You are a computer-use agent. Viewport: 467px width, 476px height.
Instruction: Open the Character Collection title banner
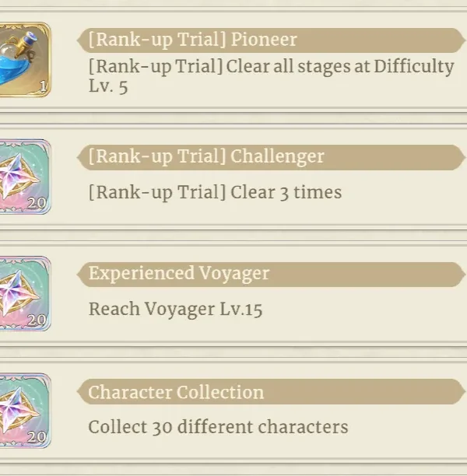click(x=271, y=391)
